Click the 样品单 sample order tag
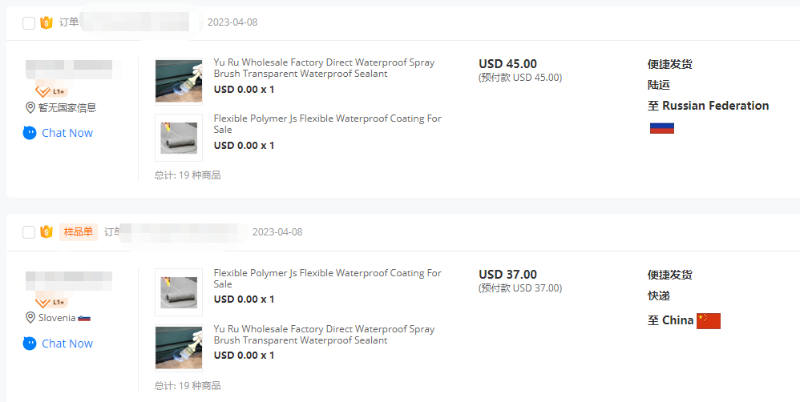The width and height of the screenshot is (800, 402). click(78, 232)
